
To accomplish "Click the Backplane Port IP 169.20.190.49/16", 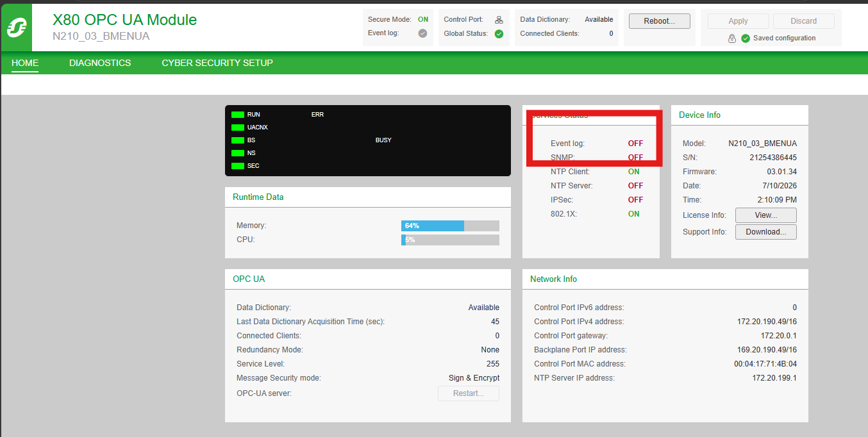I will tap(767, 350).
